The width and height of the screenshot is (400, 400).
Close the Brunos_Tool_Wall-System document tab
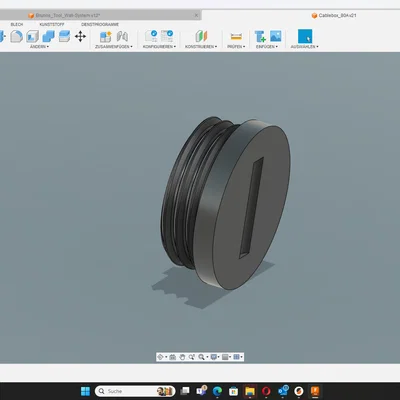(x=197, y=15)
